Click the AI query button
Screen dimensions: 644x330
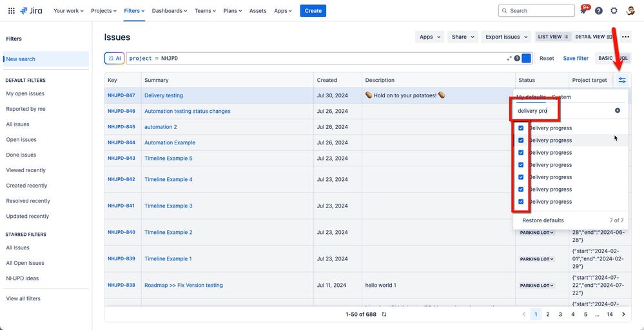[114, 58]
